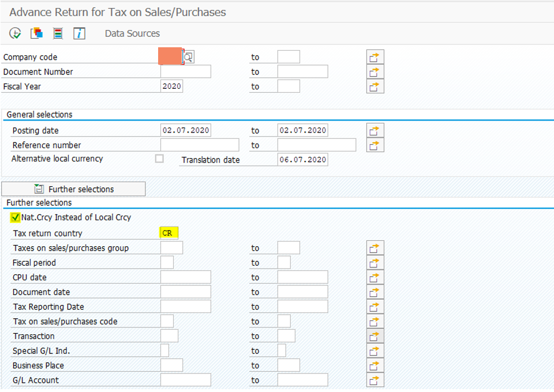554x392 pixels.
Task: Toggle Alternative local currency checkbox
Action: pyautogui.click(x=159, y=159)
